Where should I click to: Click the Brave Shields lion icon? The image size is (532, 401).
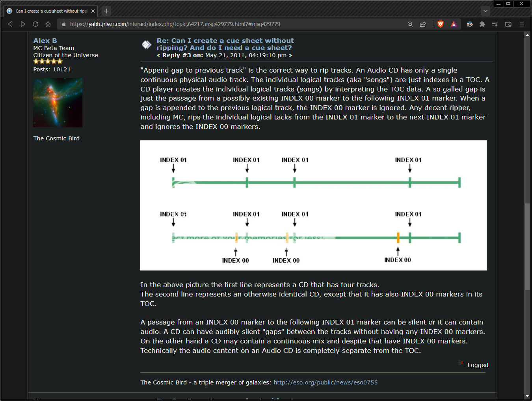[441, 24]
